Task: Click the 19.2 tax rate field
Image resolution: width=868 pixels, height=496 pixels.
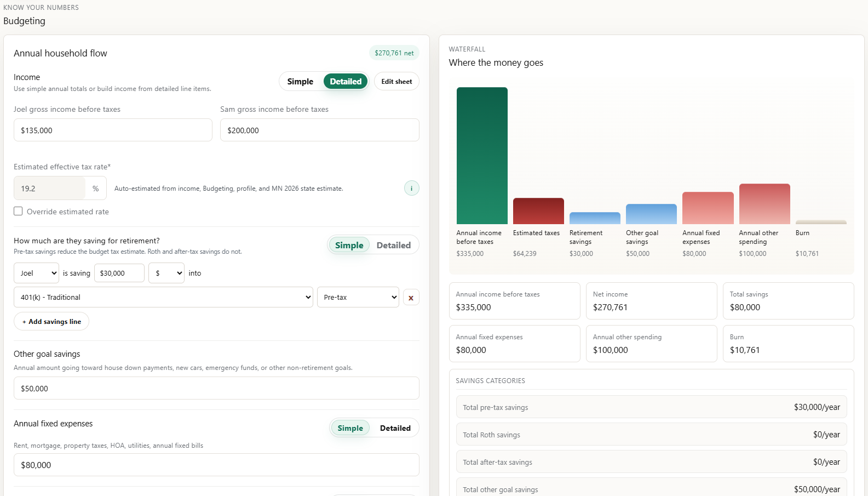Action: coord(49,188)
